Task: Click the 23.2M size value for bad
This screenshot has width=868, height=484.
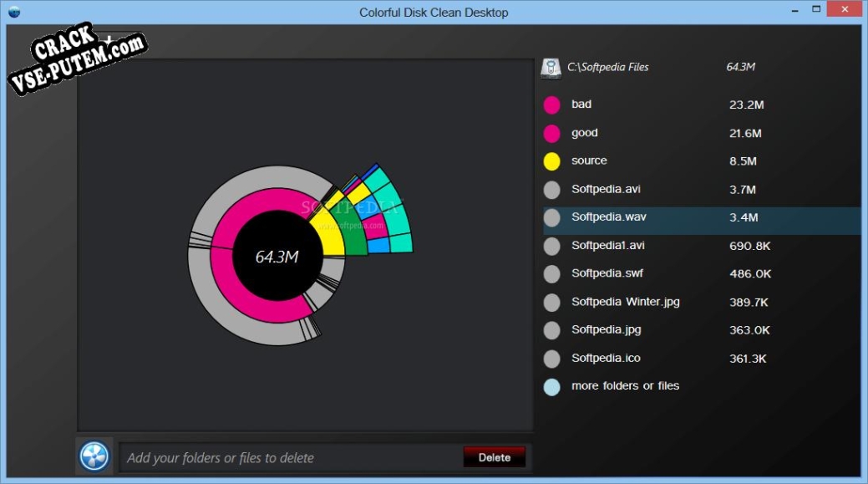Action: pos(746,104)
